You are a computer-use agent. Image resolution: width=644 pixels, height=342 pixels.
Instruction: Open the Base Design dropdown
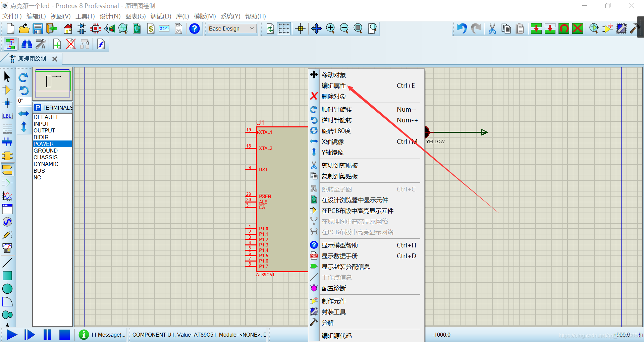[232, 28]
